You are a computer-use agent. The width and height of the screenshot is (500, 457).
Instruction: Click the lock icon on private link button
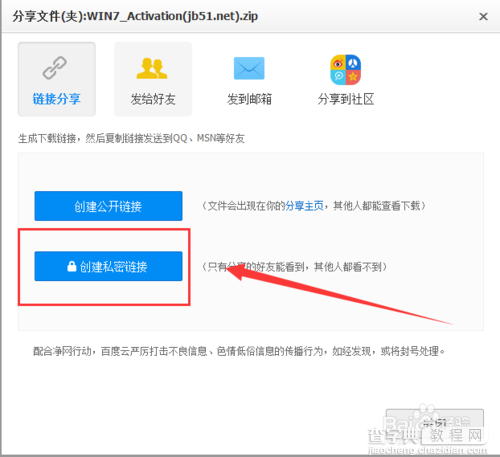pyautogui.click(x=72, y=266)
